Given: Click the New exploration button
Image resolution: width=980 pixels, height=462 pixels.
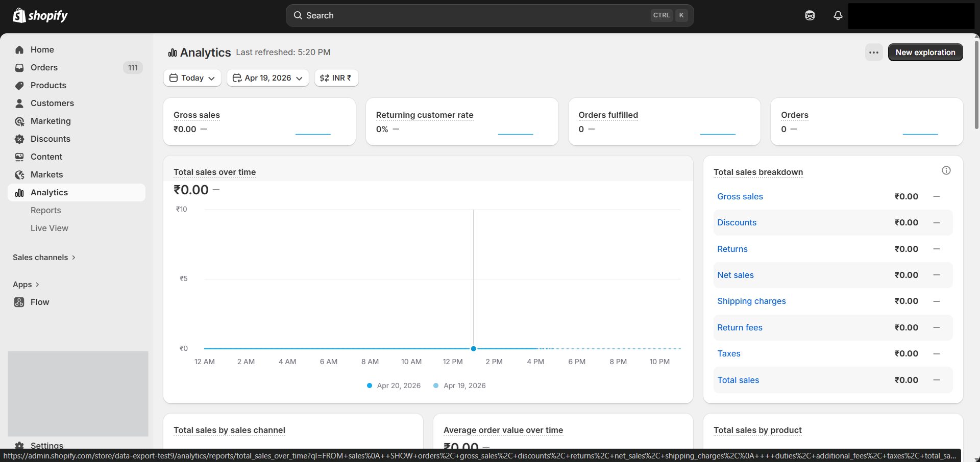Looking at the screenshot, I should coord(925,52).
